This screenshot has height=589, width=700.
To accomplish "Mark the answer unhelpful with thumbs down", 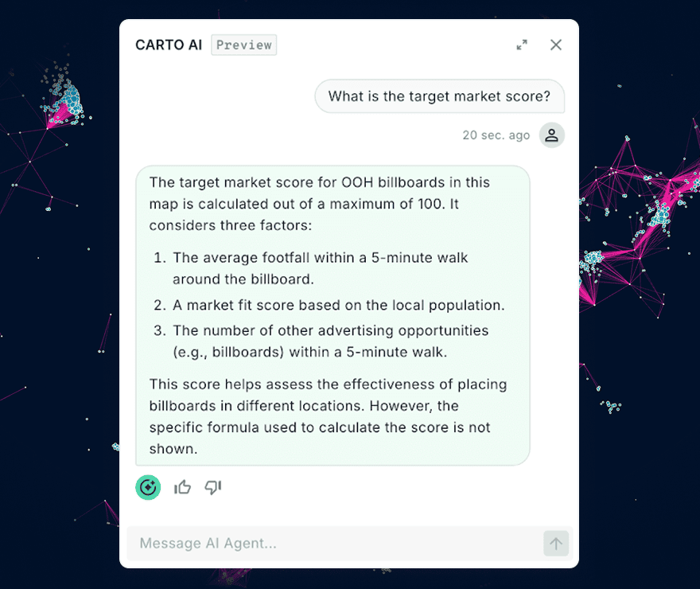I will point(212,487).
